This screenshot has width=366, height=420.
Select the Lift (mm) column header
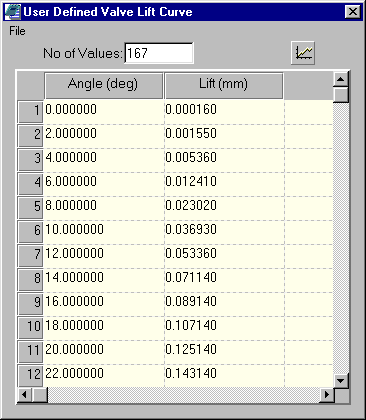pos(224,85)
